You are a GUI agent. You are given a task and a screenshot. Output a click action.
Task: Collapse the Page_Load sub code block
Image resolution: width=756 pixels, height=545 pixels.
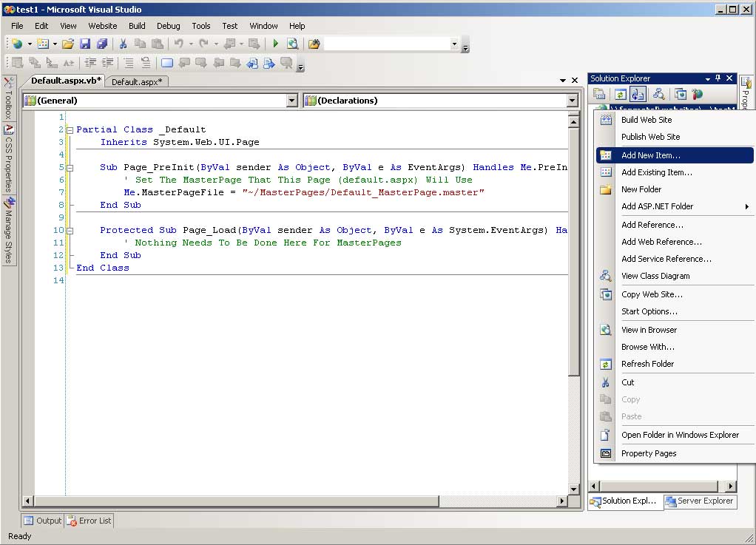pos(70,231)
